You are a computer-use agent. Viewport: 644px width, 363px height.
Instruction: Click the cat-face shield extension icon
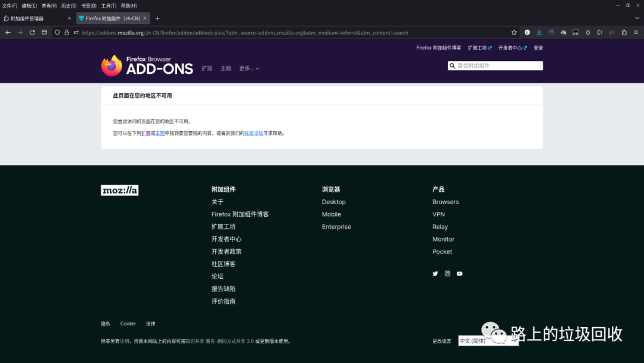[588, 32]
